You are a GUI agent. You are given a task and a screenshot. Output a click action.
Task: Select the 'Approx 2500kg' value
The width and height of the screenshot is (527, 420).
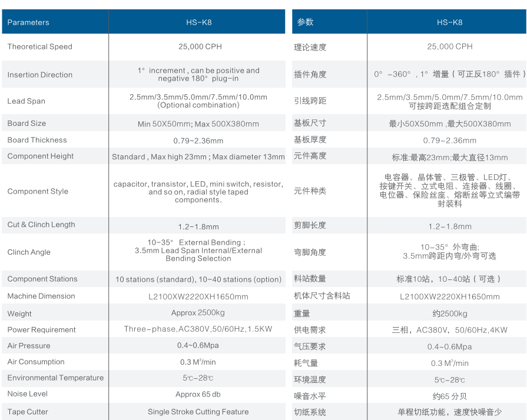pos(198,313)
